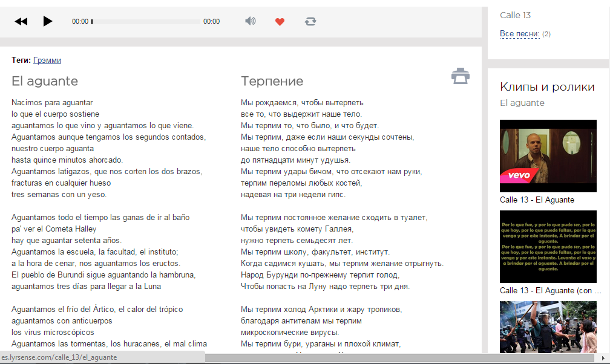Open the Calle 13 - El Aguante (con ... title
The height and width of the screenshot is (364, 610).
[x=551, y=290]
